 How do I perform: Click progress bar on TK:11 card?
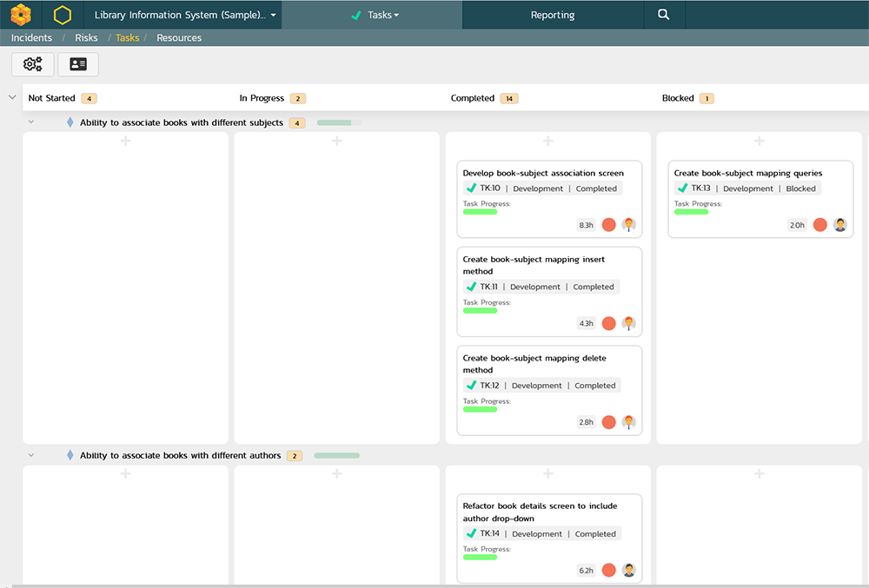pos(481,310)
